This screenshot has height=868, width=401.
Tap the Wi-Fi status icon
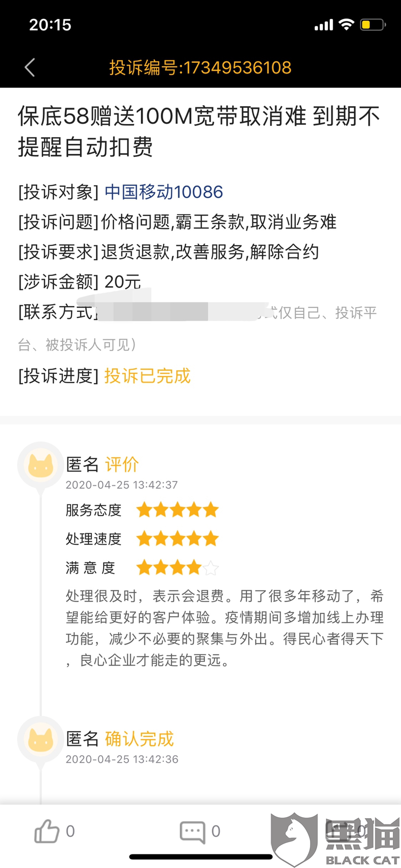(x=346, y=25)
